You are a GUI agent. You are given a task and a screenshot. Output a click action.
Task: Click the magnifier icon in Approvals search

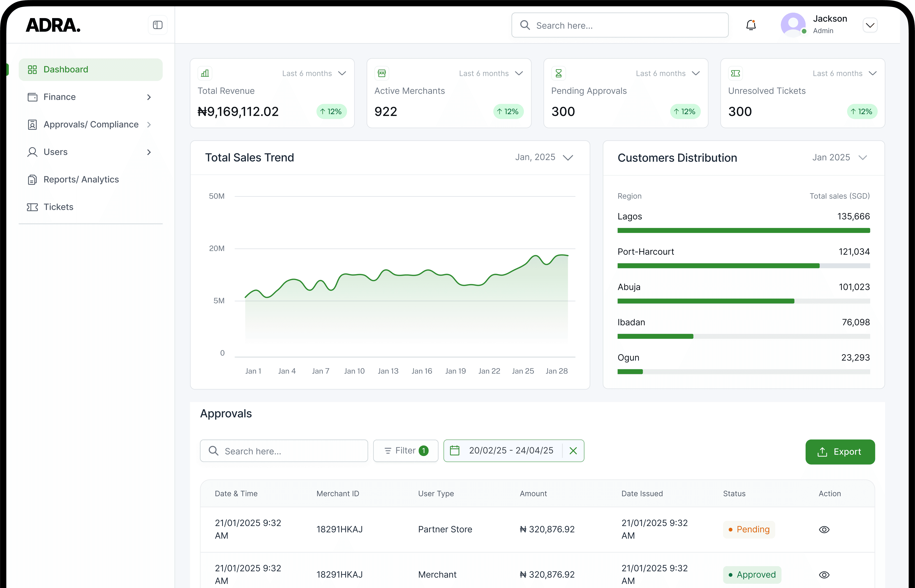point(214,451)
